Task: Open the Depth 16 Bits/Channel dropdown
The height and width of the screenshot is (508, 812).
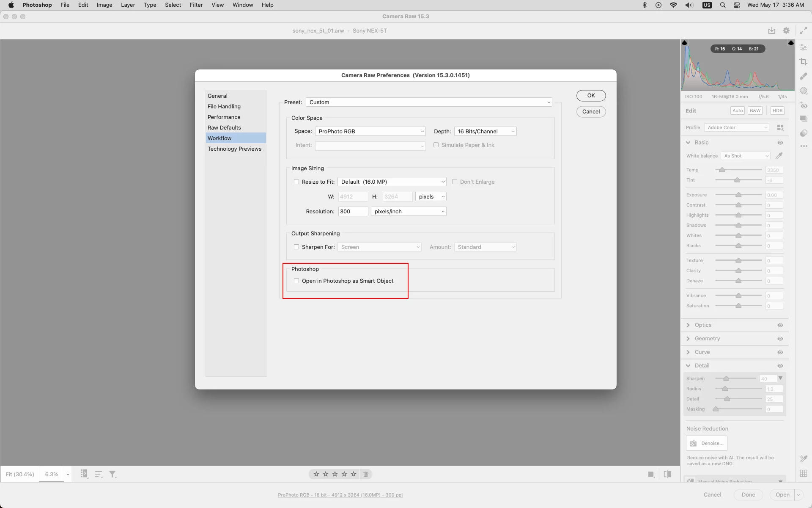Action: pyautogui.click(x=486, y=131)
